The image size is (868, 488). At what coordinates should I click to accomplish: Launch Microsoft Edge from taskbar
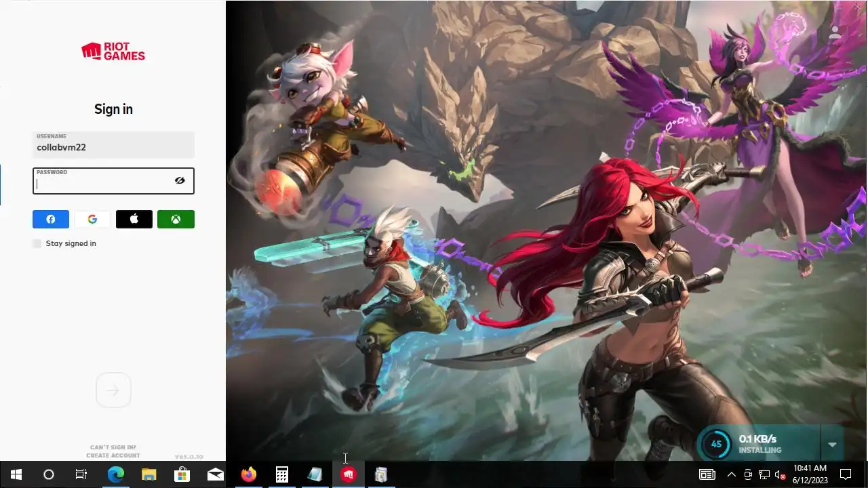click(116, 474)
